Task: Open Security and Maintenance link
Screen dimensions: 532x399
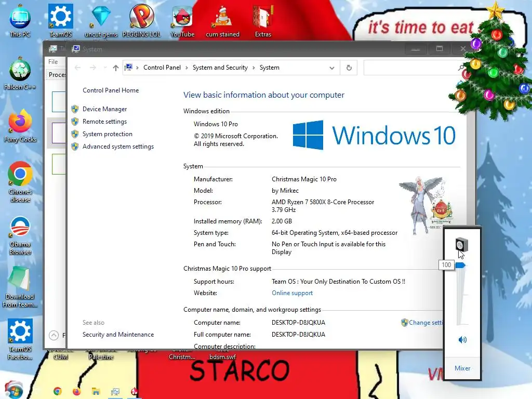Action: (118, 335)
